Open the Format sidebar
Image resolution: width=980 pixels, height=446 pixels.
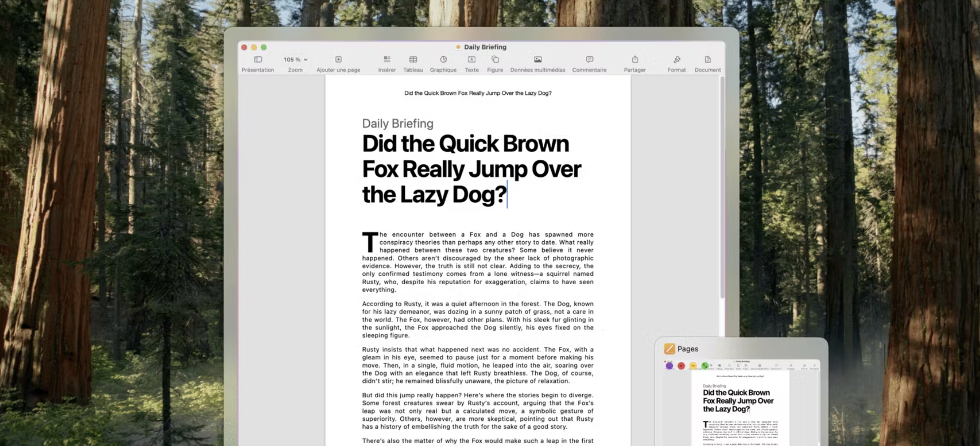(x=677, y=64)
